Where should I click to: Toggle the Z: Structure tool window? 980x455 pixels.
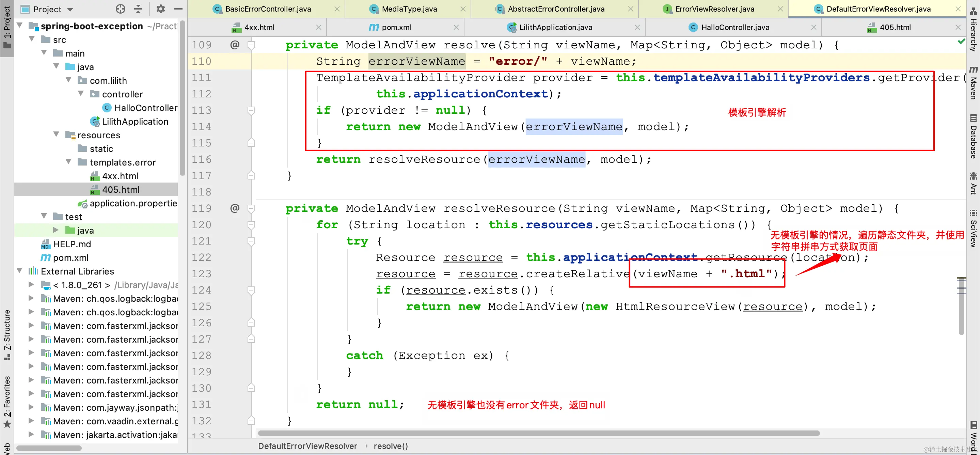(7, 335)
